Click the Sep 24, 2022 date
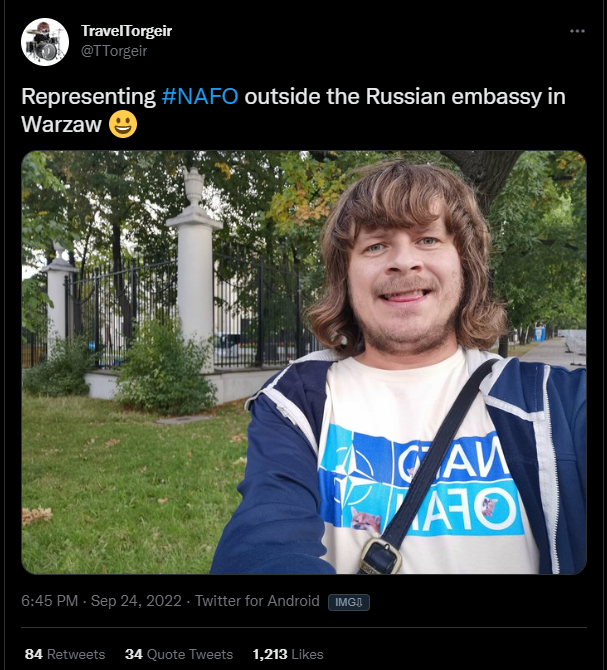 pyautogui.click(x=136, y=601)
